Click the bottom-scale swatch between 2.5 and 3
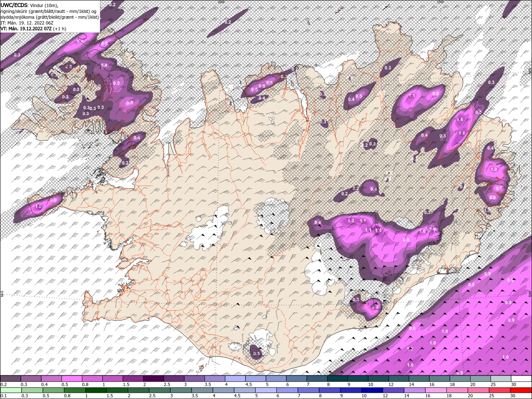The height and width of the screenshot is (399, 532). (x=160, y=390)
